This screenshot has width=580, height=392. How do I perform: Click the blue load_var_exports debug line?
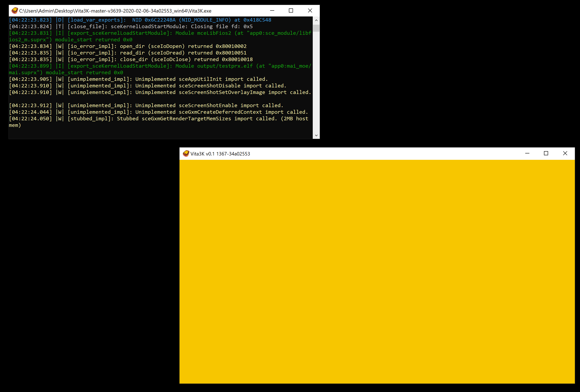pyautogui.click(x=140, y=20)
